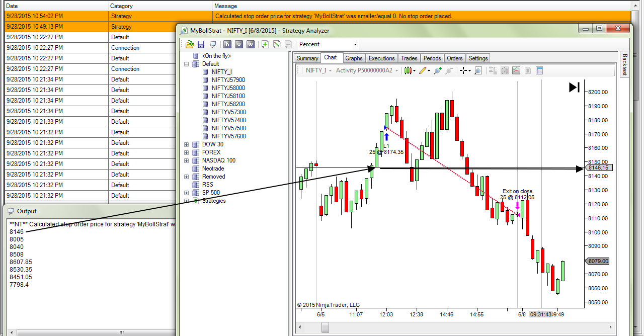Jump to the latest bar with the skip-to-end arrow
This screenshot has height=336, width=644.
(x=575, y=88)
